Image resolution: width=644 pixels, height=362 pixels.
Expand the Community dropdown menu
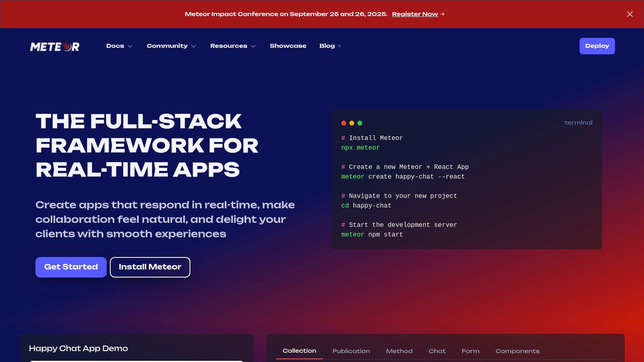tap(171, 46)
